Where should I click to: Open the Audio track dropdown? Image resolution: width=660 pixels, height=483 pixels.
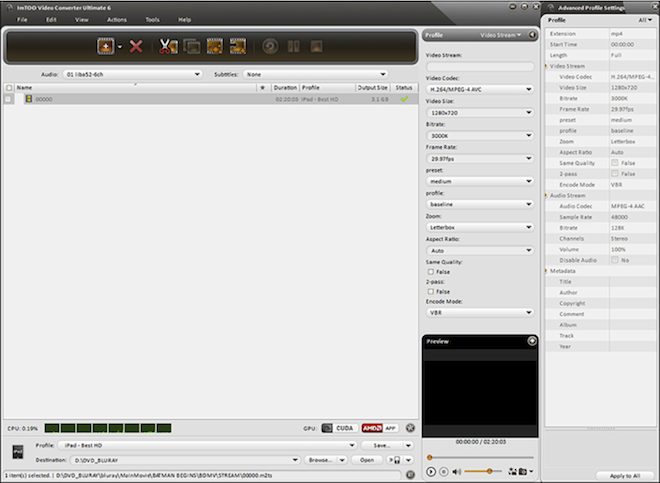(x=132, y=74)
